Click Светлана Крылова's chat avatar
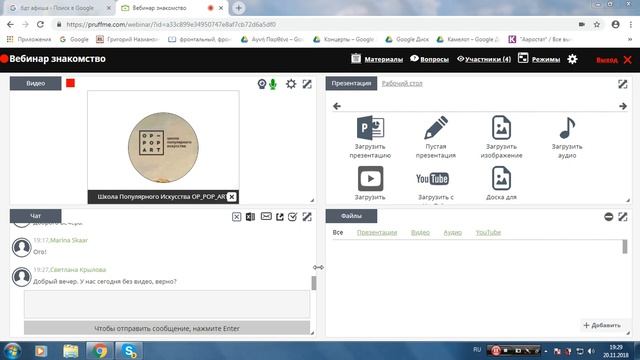The width and height of the screenshot is (640, 360). 21,277
